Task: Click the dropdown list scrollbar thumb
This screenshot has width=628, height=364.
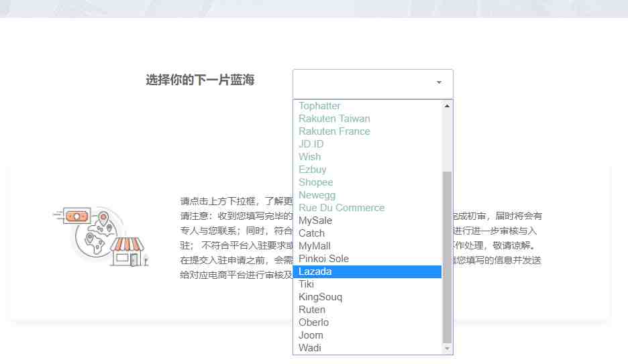Action: click(x=447, y=257)
